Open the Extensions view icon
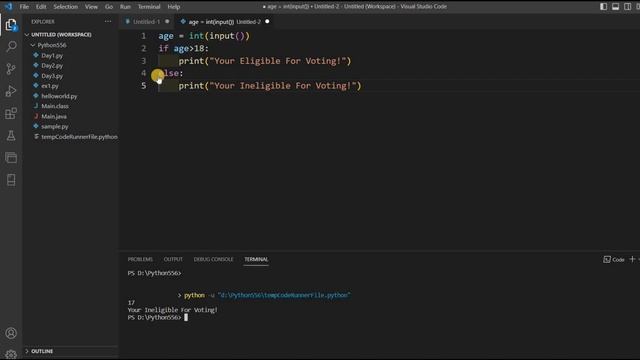640x360 pixels. click(x=11, y=113)
